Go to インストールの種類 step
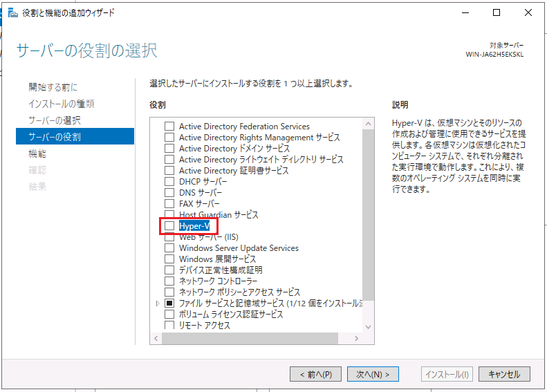The image size is (547, 392). pyautogui.click(x=62, y=104)
